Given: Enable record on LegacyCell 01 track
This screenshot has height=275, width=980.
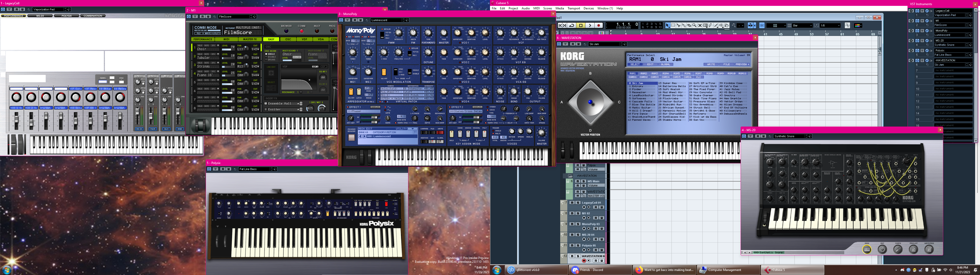Looking at the screenshot, I should (584, 207).
